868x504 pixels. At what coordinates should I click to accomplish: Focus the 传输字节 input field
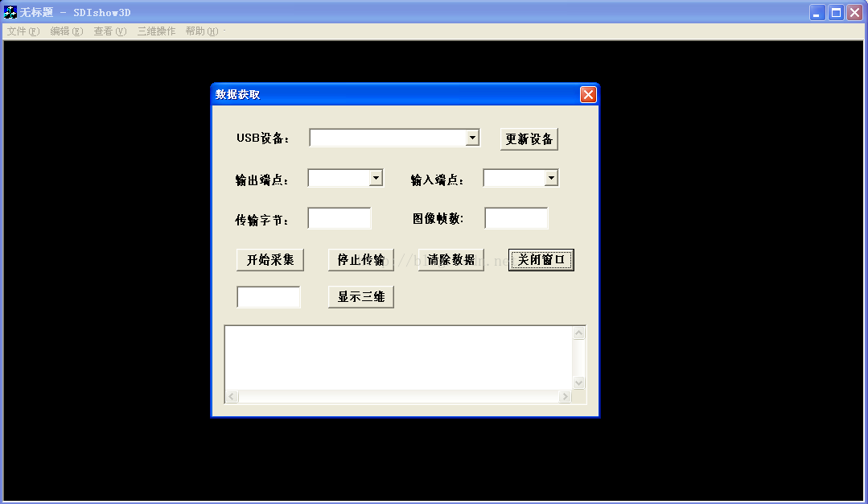point(339,218)
